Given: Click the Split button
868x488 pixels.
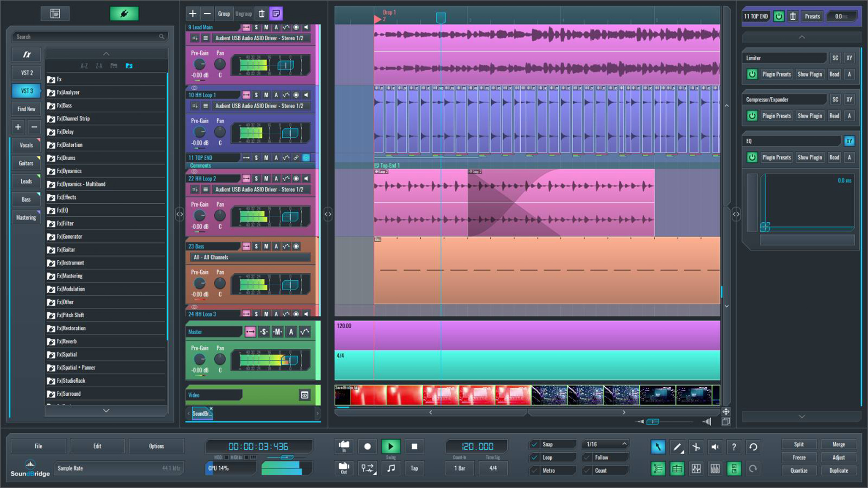Looking at the screenshot, I should 799,444.
